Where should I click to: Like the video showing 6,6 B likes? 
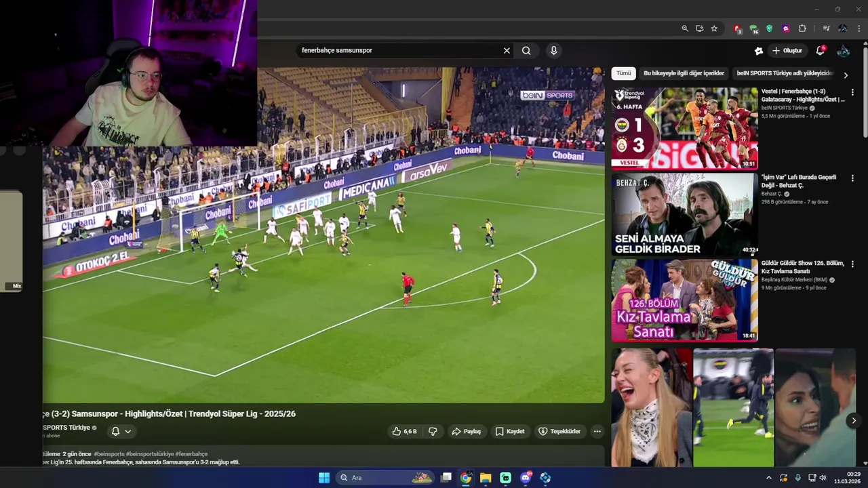(x=404, y=431)
